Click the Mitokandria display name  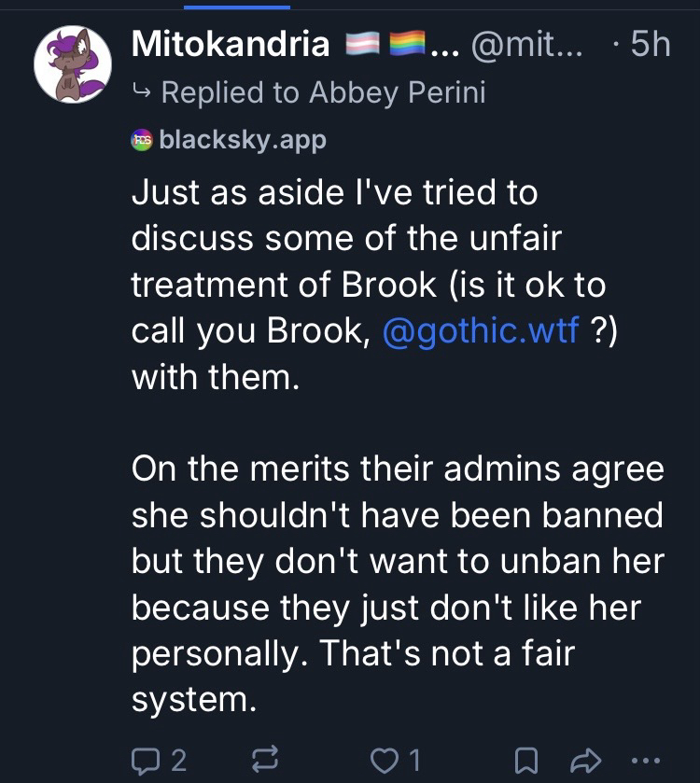(x=231, y=44)
